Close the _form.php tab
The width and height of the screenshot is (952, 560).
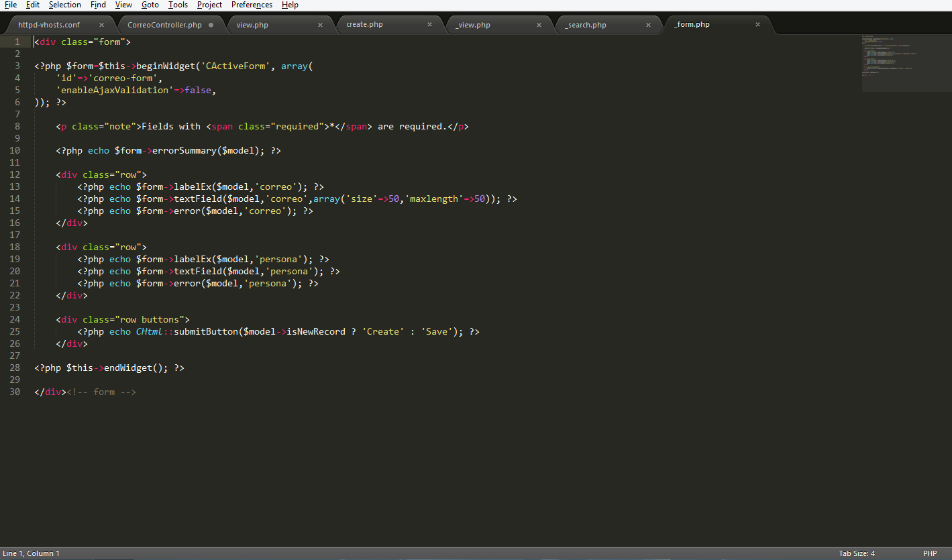click(757, 24)
